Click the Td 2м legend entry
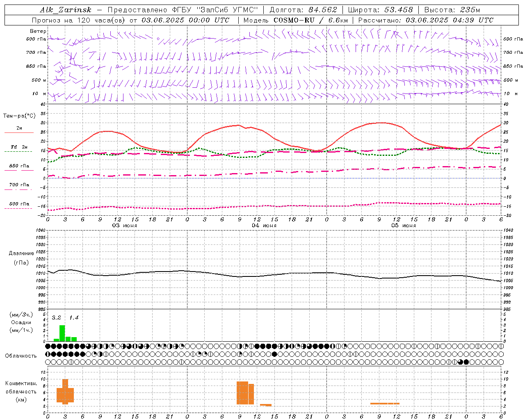The width and height of the screenshot is (525, 420). [19, 147]
